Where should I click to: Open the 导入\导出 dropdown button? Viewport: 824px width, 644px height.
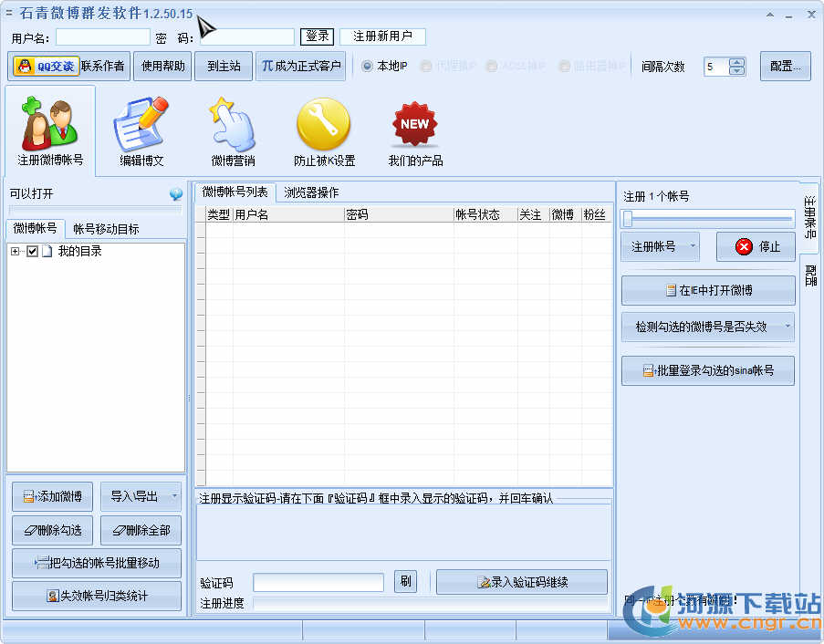coord(141,496)
